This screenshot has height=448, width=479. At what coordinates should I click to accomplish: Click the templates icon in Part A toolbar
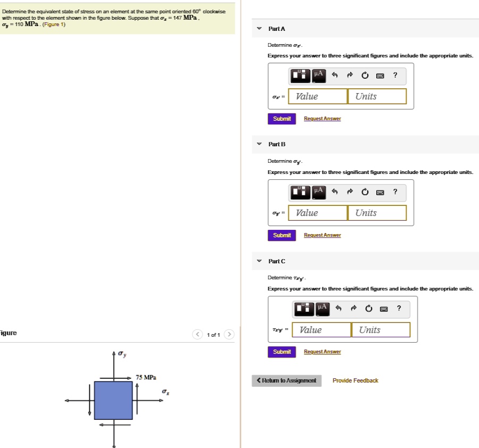(x=301, y=76)
